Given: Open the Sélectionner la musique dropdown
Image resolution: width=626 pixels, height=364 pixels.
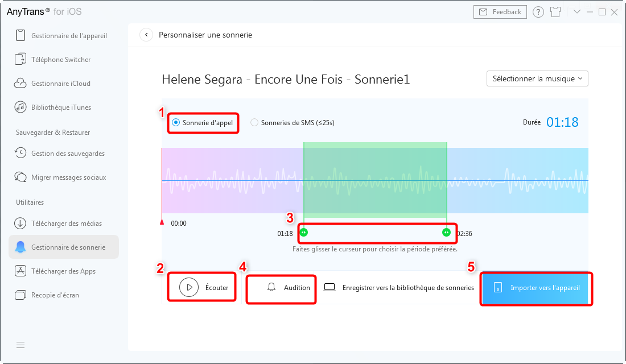Looking at the screenshot, I should 537,78.
